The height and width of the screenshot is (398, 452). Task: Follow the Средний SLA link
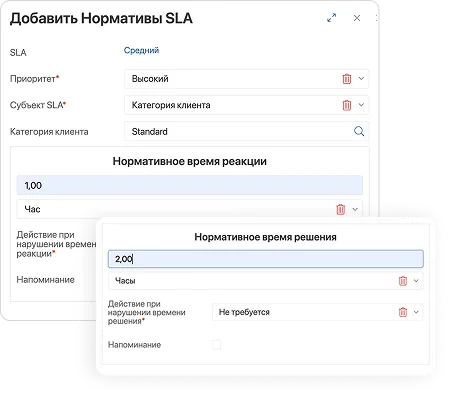click(x=141, y=50)
